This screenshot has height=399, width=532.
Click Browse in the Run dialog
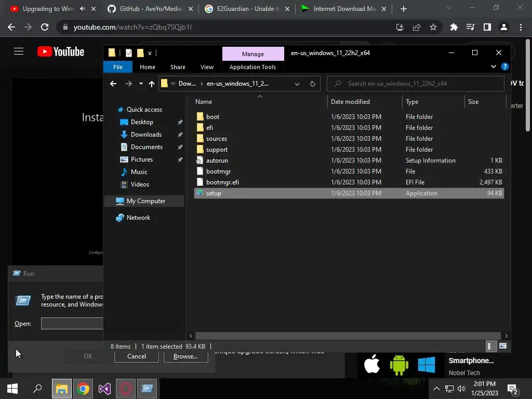[x=185, y=356]
